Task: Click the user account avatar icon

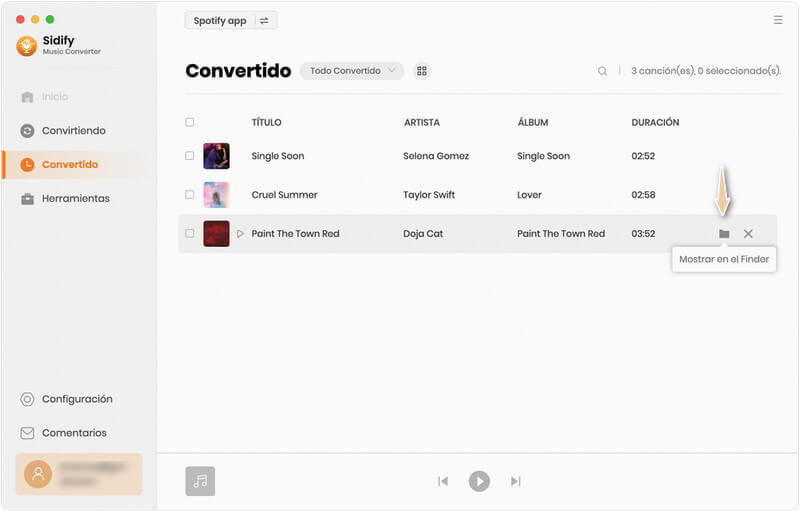Action: click(x=38, y=474)
